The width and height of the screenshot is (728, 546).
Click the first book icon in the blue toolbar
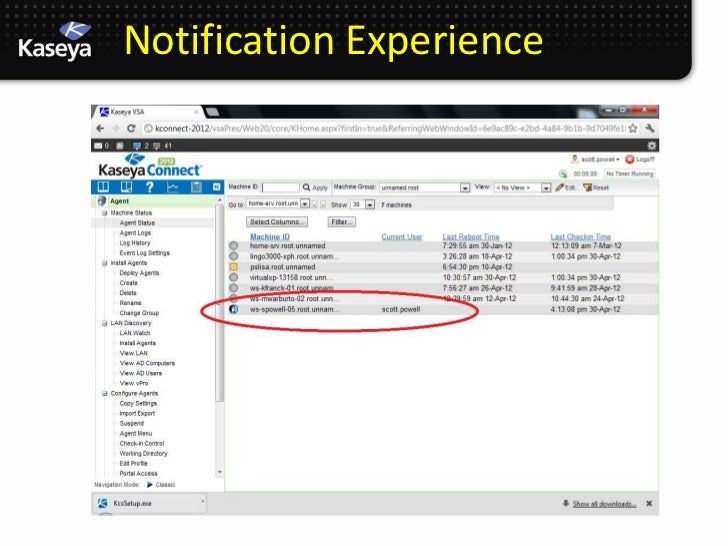coord(103,187)
